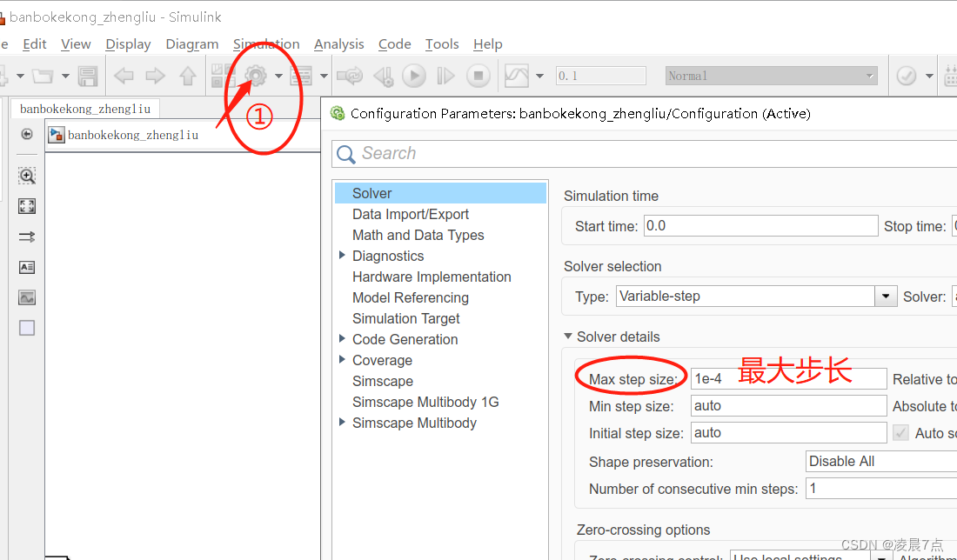Expand the Coverage tree node
The image size is (957, 560).
tap(343, 359)
